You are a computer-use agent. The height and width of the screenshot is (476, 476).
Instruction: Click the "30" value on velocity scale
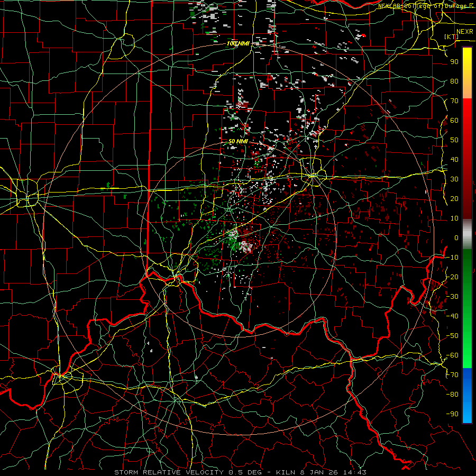tap(454, 179)
